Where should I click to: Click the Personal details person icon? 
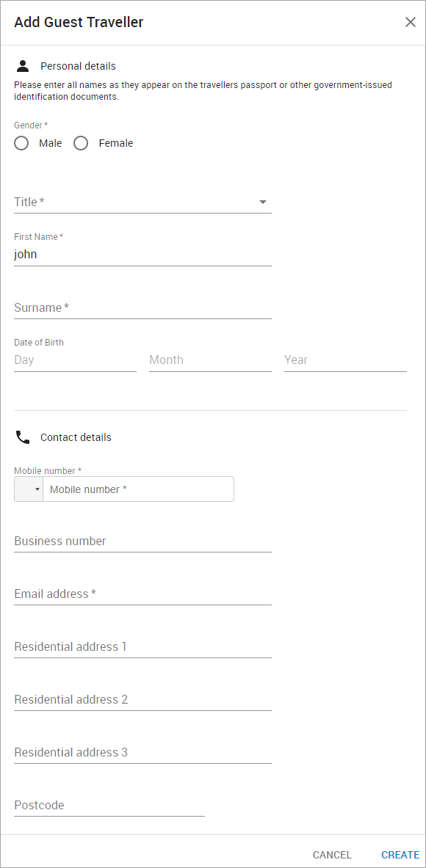(23, 67)
